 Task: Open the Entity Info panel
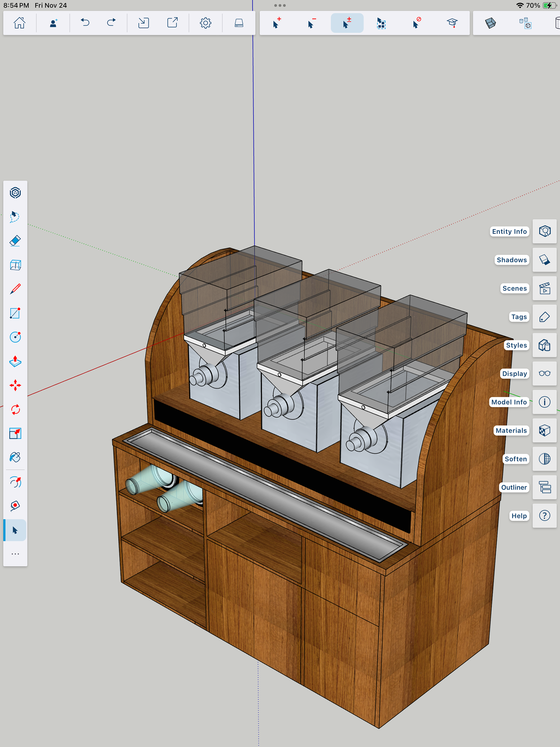(544, 231)
